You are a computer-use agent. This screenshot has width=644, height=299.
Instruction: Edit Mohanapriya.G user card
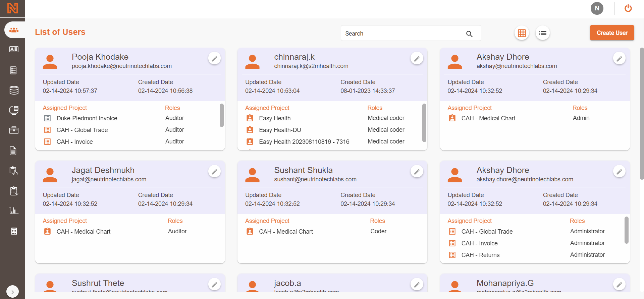[x=619, y=285]
